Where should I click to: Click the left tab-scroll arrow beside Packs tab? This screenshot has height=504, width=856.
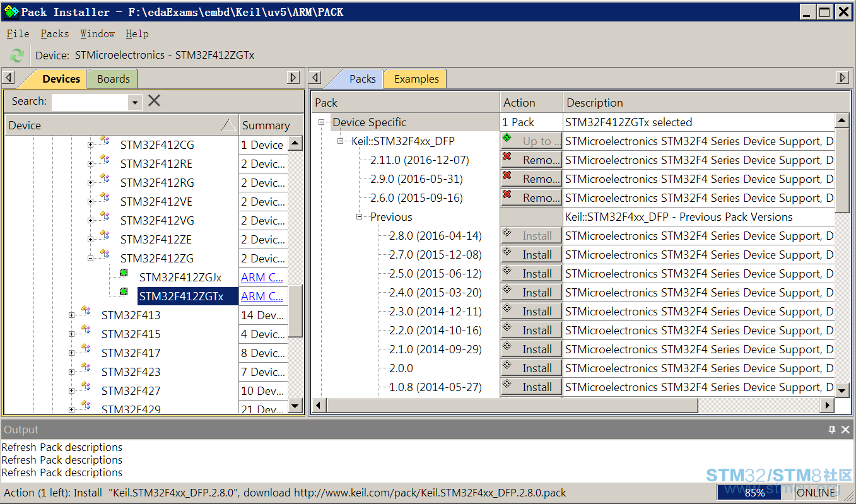[x=316, y=78]
